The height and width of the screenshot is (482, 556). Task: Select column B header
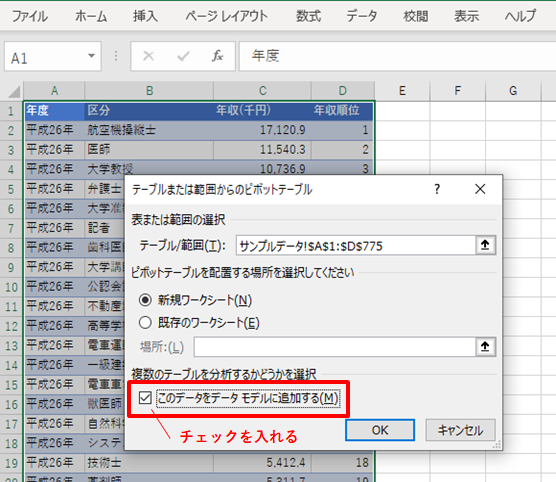coord(149,91)
